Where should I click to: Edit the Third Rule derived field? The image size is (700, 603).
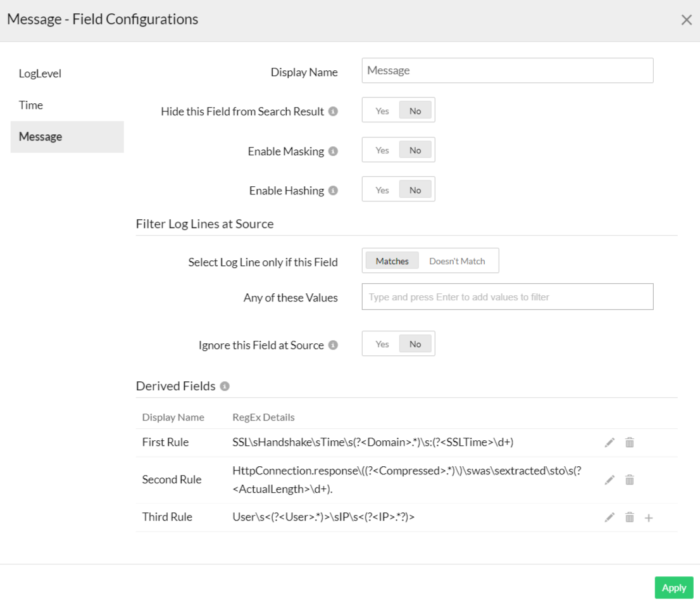[x=609, y=517]
